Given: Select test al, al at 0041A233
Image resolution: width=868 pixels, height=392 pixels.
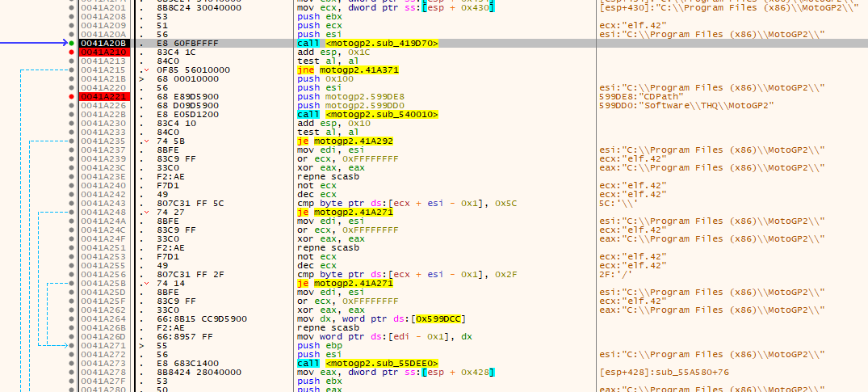Looking at the screenshot, I should (329, 132).
